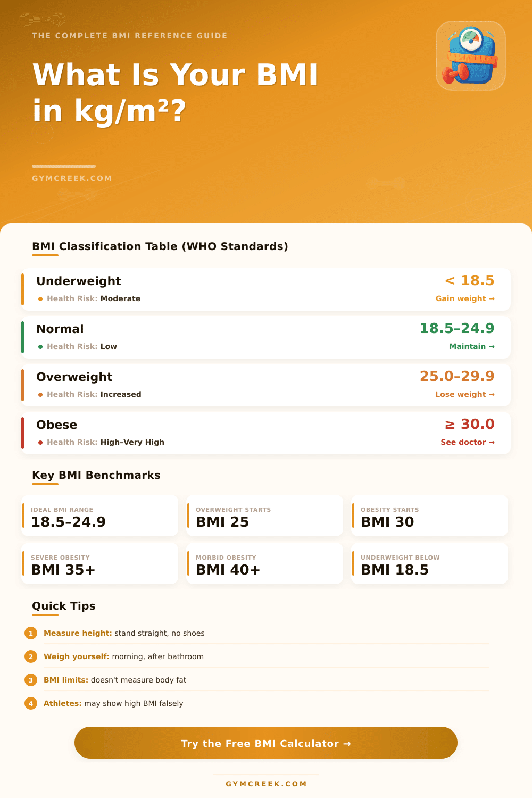Viewport: 532px width, 798px height.
Task: Click the orange bullet beside Health Risk Moderate
Action: pyautogui.click(x=40, y=298)
